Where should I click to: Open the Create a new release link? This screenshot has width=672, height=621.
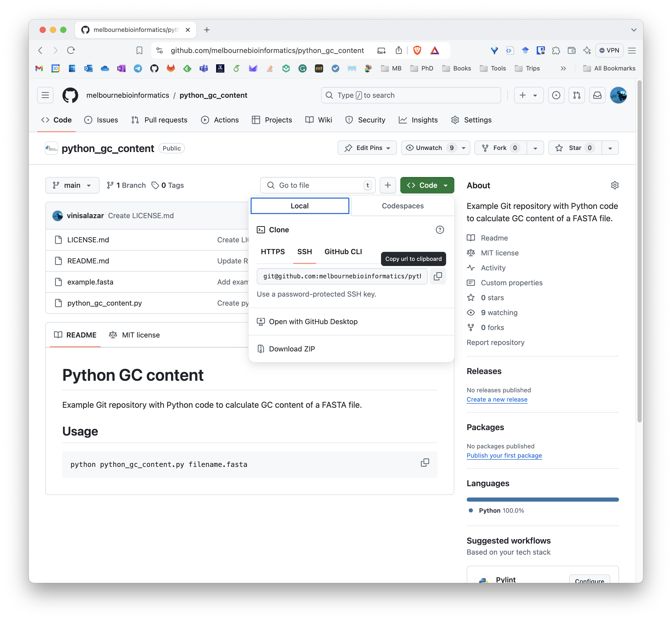pyautogui.click(x=497, y=400)
